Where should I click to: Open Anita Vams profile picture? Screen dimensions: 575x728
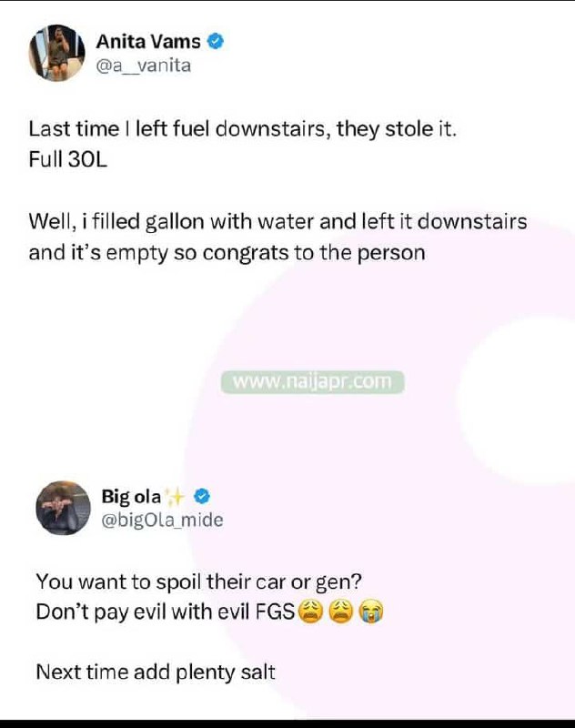(56, 53)
